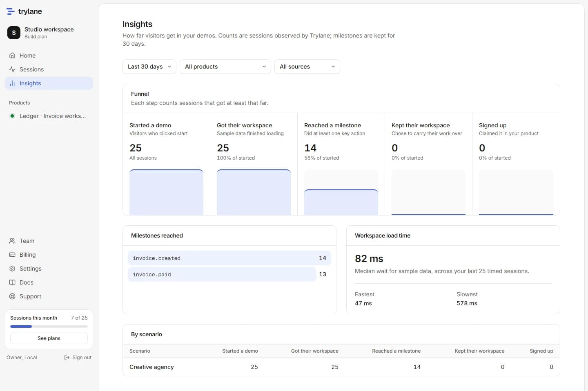The width and height of the screenshot is (588, 391).
Task: Open the All sources dropdown
Action: [x=307, y=67]
